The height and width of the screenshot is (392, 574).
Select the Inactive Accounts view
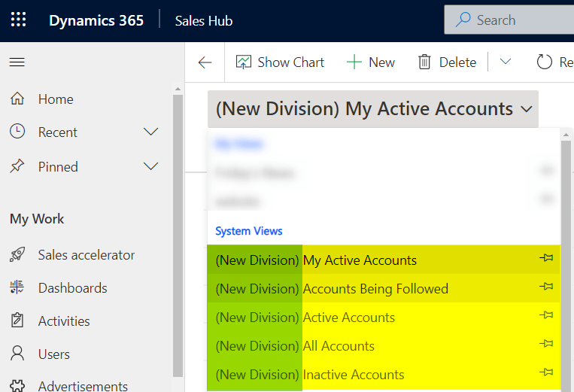(353, 375)
